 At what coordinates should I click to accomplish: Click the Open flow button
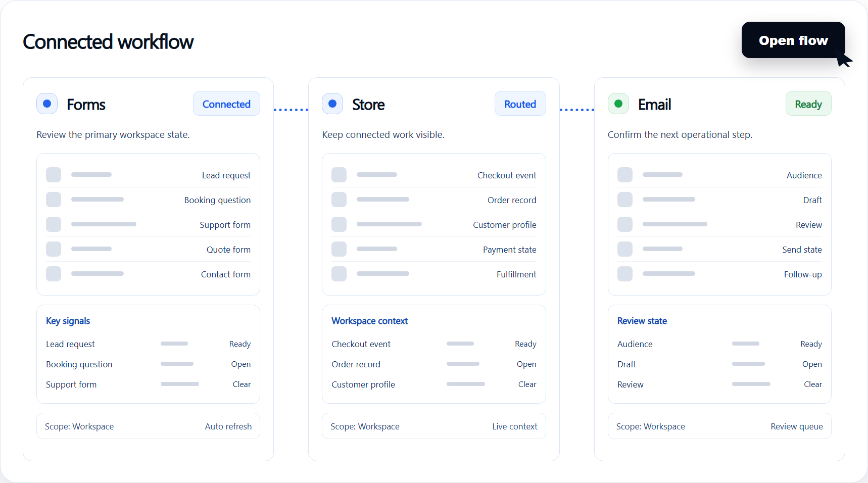tap(793, 40)
